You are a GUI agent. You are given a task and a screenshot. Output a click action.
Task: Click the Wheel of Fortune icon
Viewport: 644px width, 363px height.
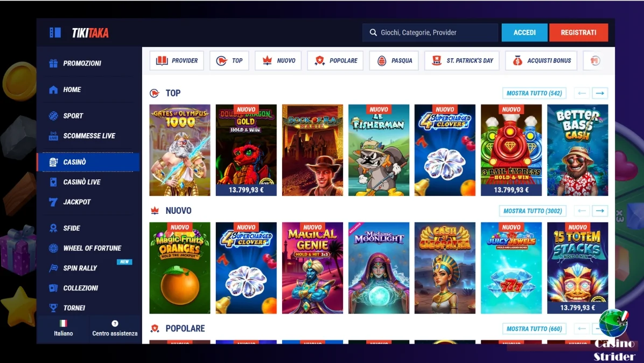[x=53, y=248]
